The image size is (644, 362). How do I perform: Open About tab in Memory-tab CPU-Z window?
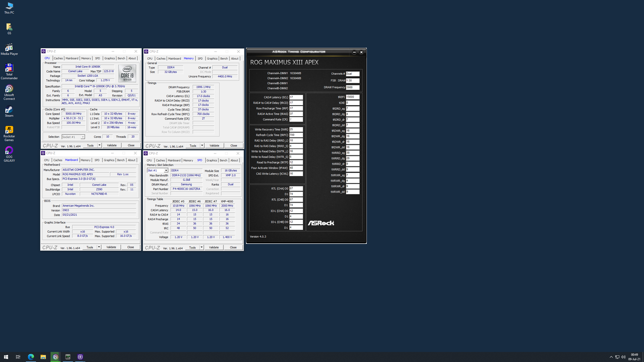point(234,58)
